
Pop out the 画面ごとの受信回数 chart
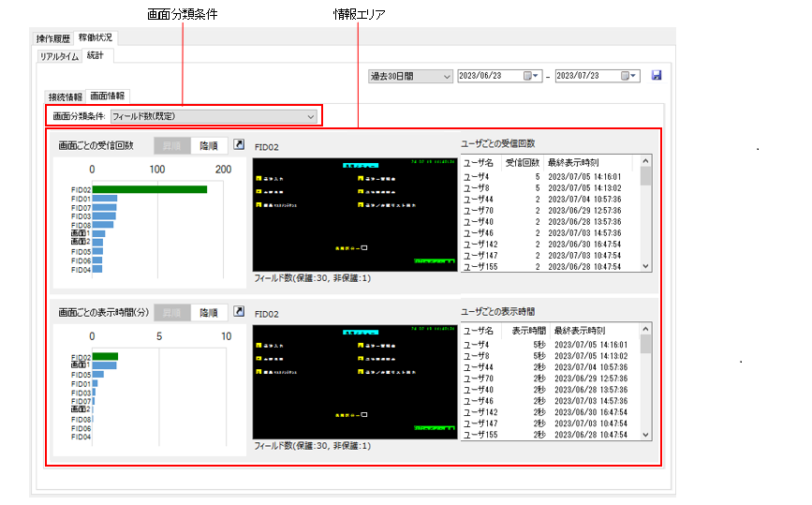(239, 145)
